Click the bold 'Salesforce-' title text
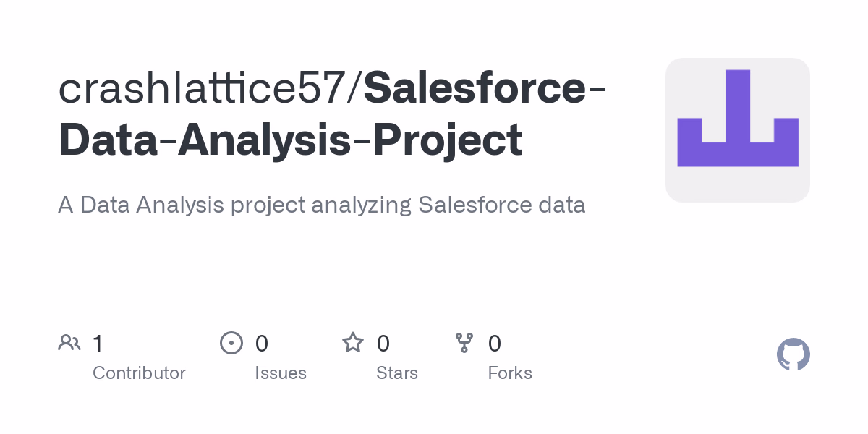 485,88
